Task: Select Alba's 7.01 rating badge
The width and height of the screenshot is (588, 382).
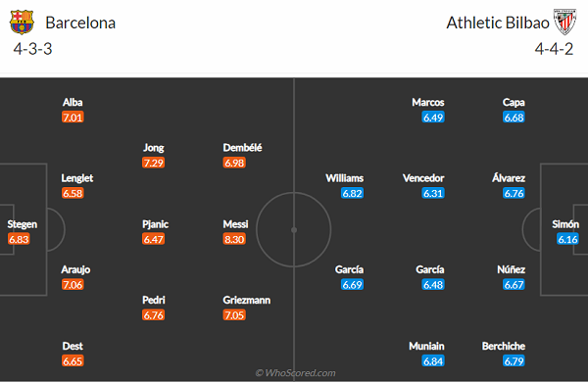Action: tap(73, 118)
